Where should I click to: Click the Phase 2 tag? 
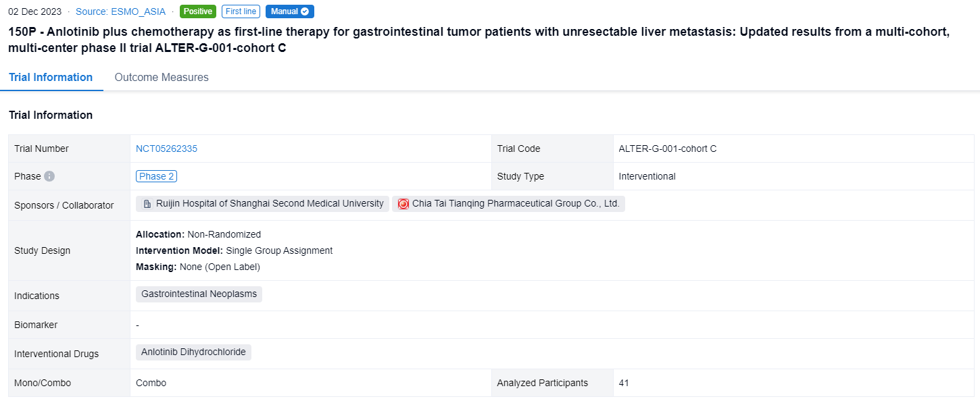156,176
